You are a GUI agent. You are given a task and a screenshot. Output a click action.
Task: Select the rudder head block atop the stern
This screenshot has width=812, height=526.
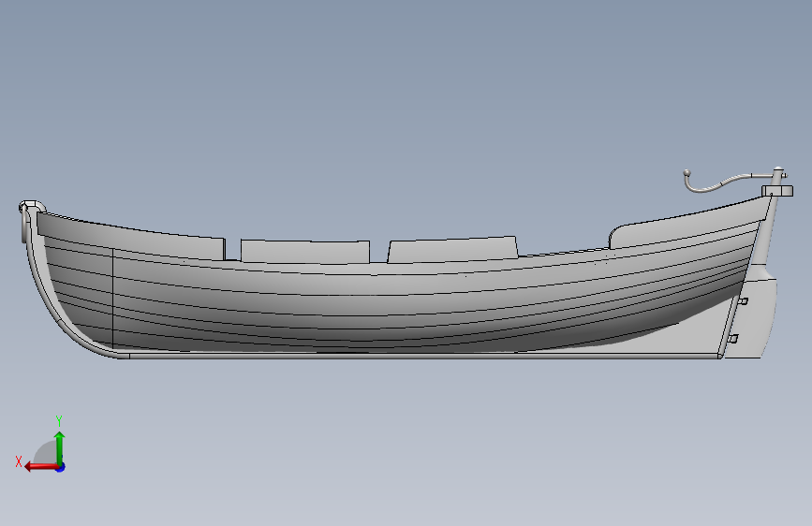click(776, 191)
